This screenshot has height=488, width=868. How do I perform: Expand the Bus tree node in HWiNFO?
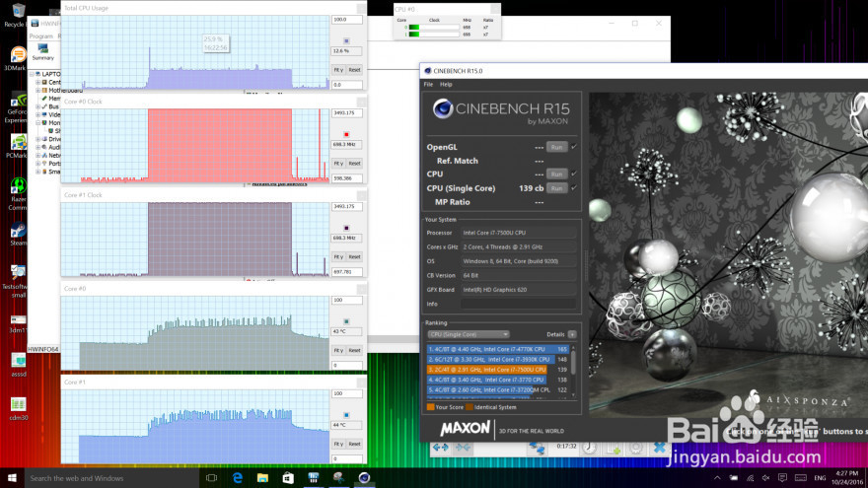[38, 106]
